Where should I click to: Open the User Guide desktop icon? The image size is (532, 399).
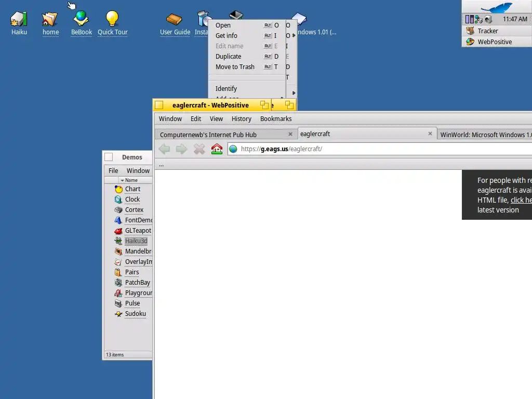175,19
